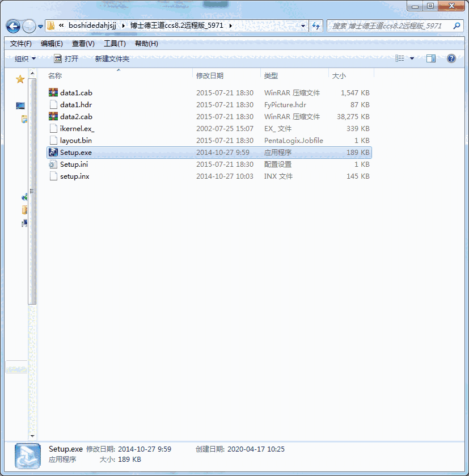The width and height of the screenshot is (469, 476).
Task: Open the 查看(V) menu
Action: pyautogui.click(x=83, y=44)
